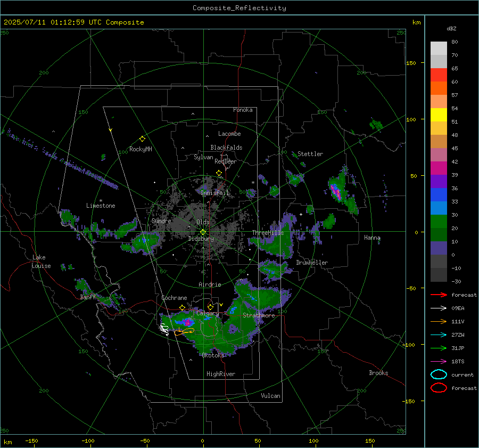This screenshot has height=448, width=479.
Task: Click the Limestone label
Action: click(101, 206)
